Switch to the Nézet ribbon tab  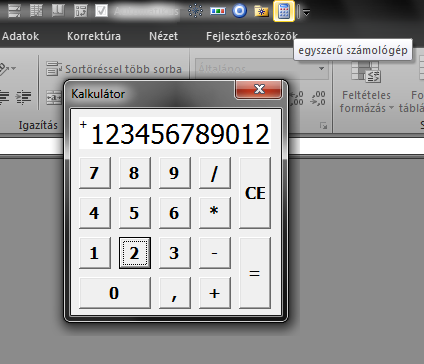click(x=163, y=36)
